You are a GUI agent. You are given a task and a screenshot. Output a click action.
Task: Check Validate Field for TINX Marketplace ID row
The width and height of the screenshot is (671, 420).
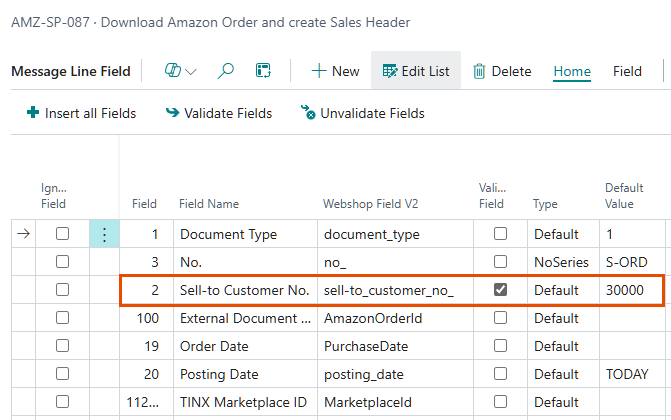coord(500,402)
